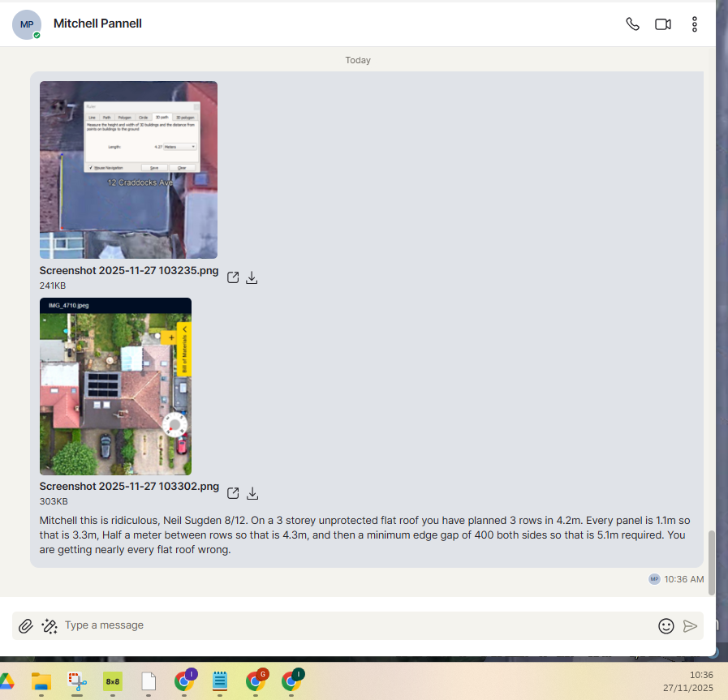Open the three-dot more options menu

[x=695, y=24]
